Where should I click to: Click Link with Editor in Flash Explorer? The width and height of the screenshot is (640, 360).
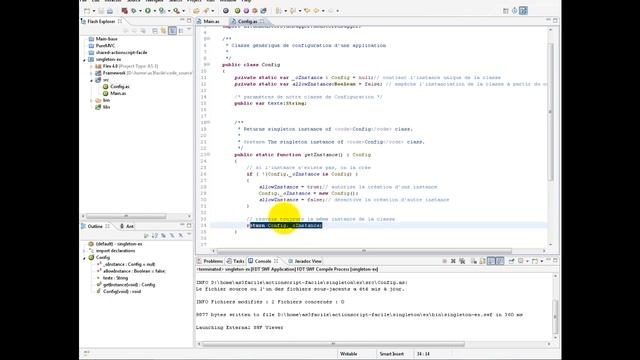click(163, 31)
